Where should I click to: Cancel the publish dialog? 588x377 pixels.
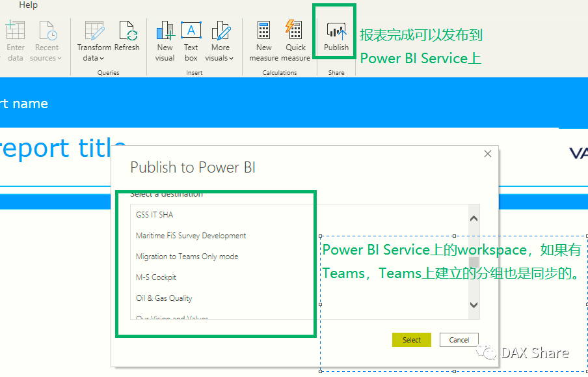click(x=459, y=340)
